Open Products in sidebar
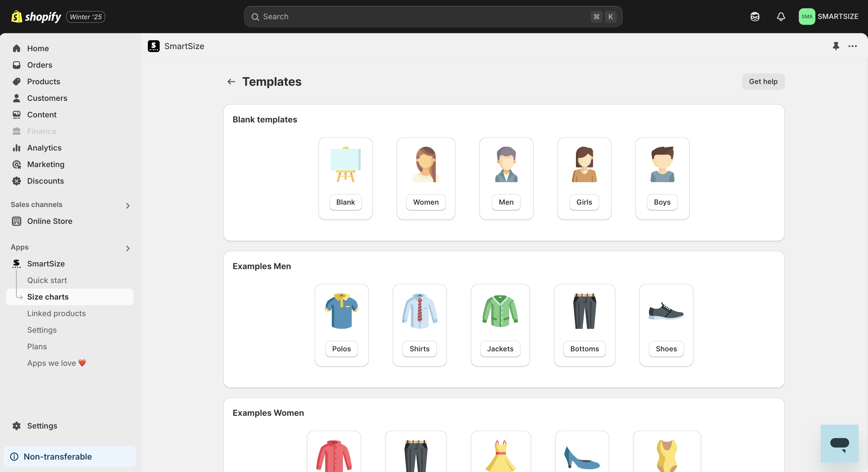The height and width of the screenshot is (472, 868). coord(70,81)
